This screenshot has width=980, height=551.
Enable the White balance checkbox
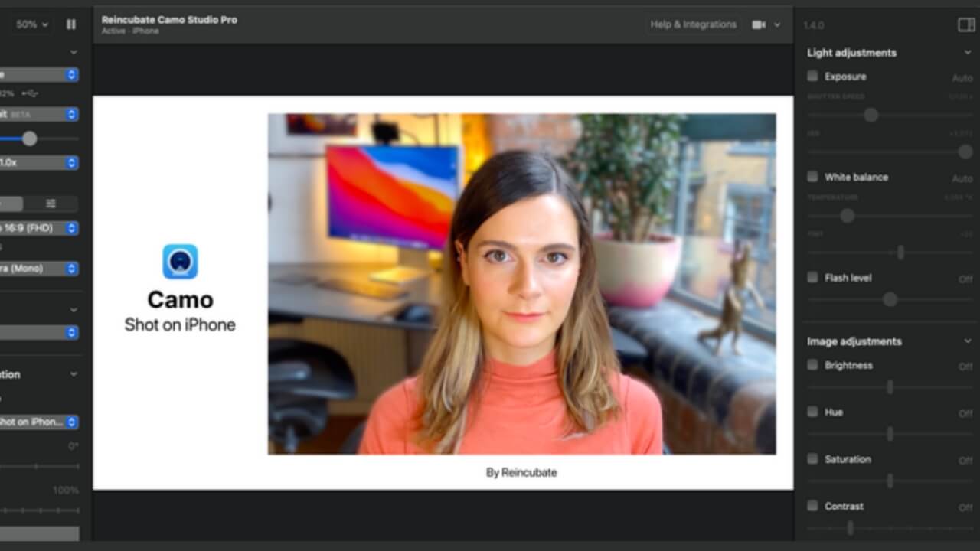[x=812, y=177]
